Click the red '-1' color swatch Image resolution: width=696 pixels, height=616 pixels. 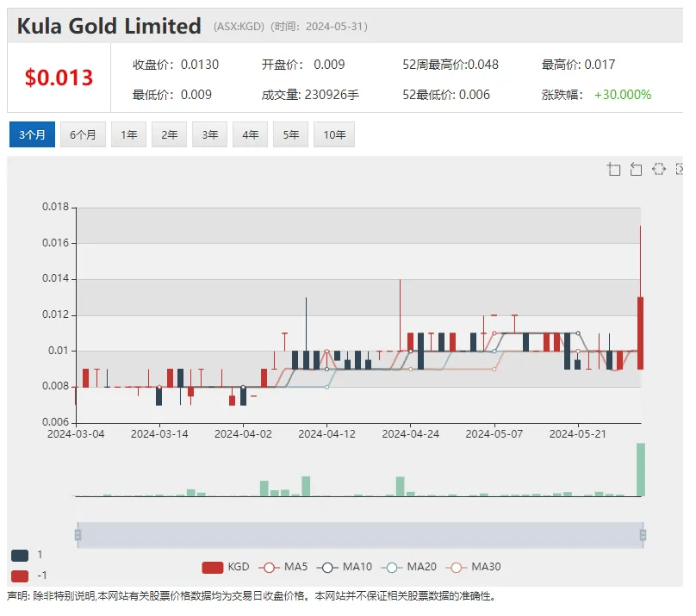[x=20, y=576]
